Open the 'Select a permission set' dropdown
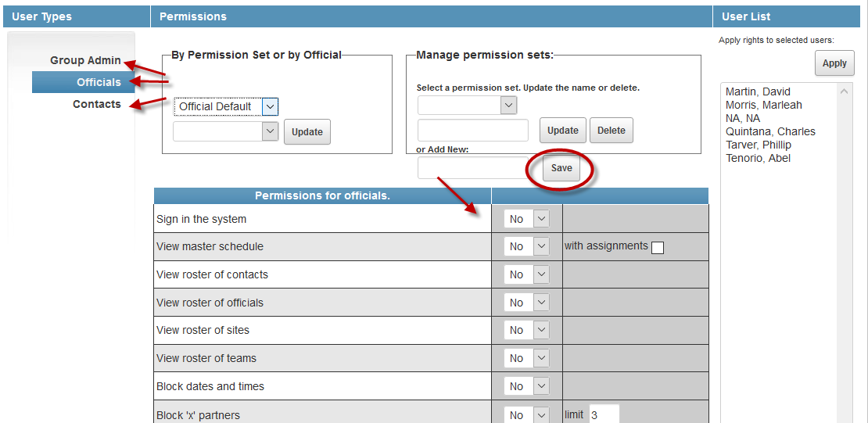This screenshot has width=868, height=423. point(467,105)
